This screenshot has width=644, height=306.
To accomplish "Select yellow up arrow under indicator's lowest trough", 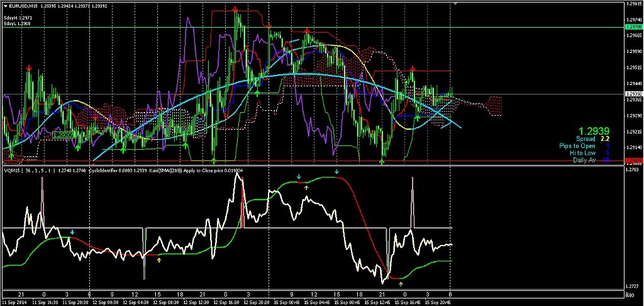I will click(401, 284).
